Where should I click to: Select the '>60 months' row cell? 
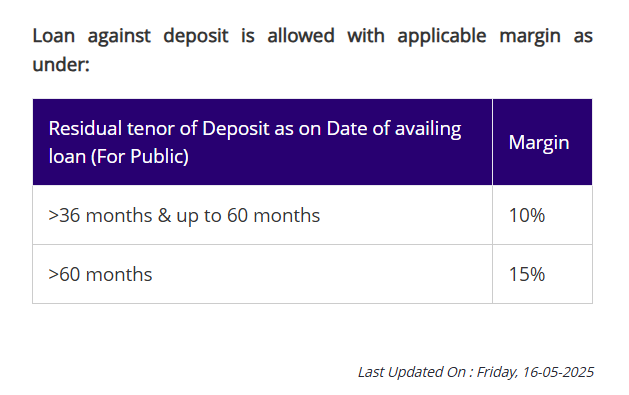pos(262,274)
